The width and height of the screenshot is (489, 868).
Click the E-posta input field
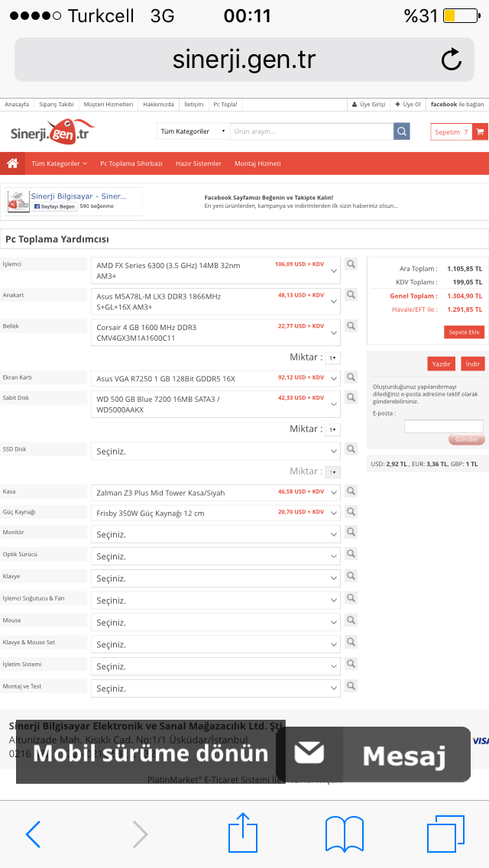tap(444, 426)
